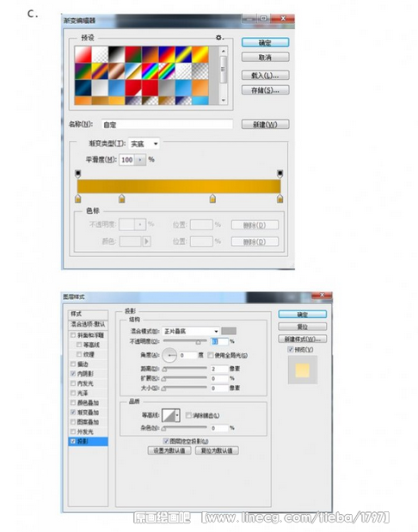Click the gray shadow color swatch
The image size is (418, 532).
point(229,331)
